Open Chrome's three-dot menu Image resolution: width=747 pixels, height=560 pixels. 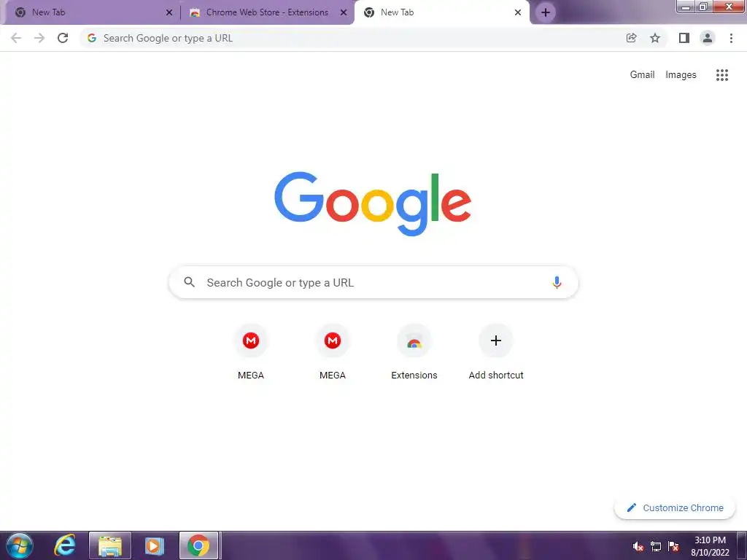[731, 38]
